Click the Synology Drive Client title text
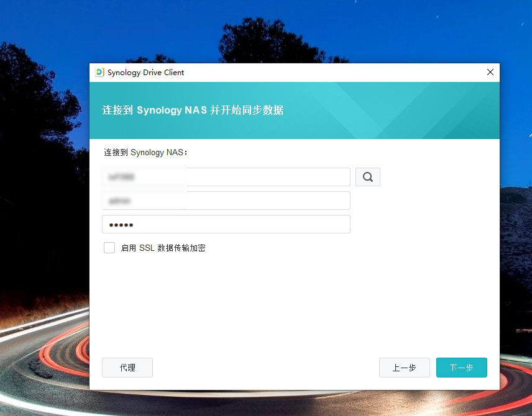The height and width of the screenshot is (416, 532). tap(145, 73)
